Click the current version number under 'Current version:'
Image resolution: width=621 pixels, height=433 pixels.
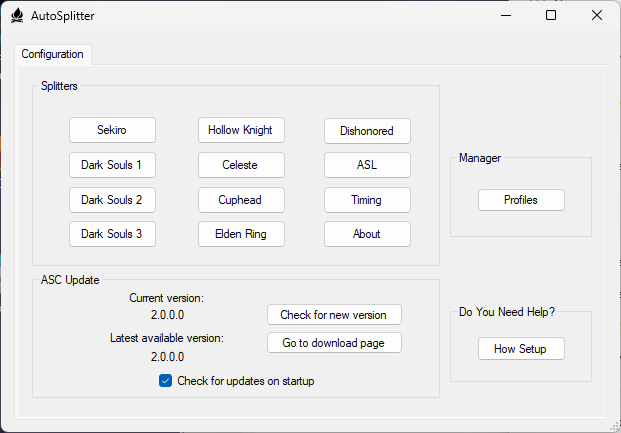(168, 315)
